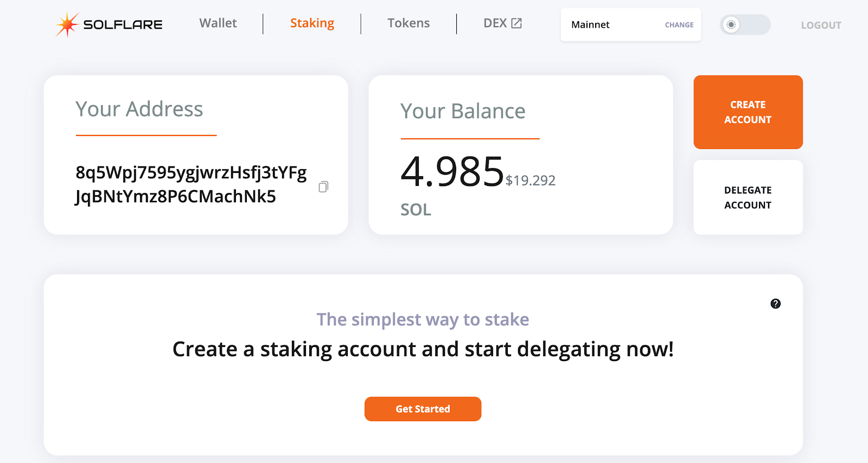Click the Solflare sun logo icon
The height and width of the screenshot is (463, 868).
click(67, 24)
